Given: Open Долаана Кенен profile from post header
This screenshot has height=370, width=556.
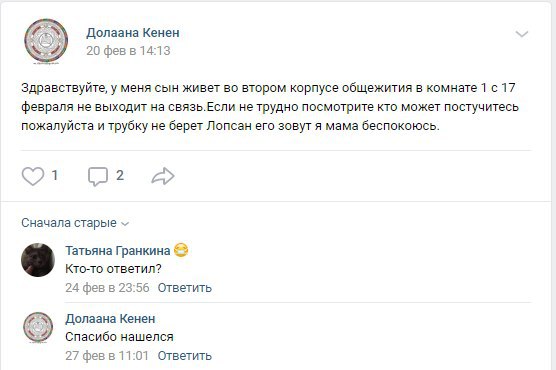Looking at the screenshot, I should coord(133,33).
